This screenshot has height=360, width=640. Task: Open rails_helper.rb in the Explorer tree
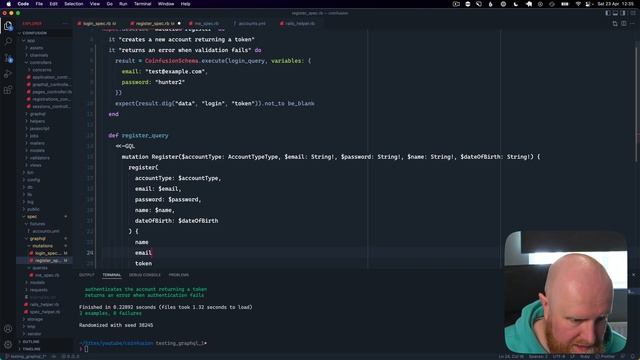pos(44,305)
